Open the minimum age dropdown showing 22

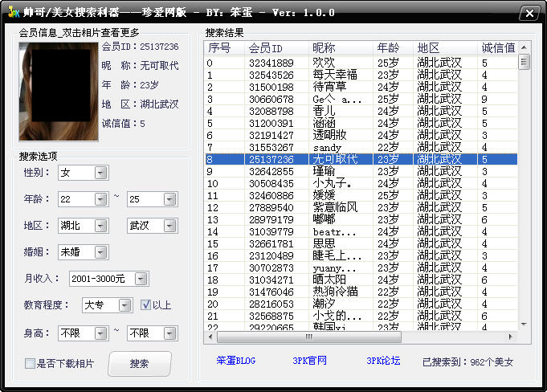click(100, 199)
